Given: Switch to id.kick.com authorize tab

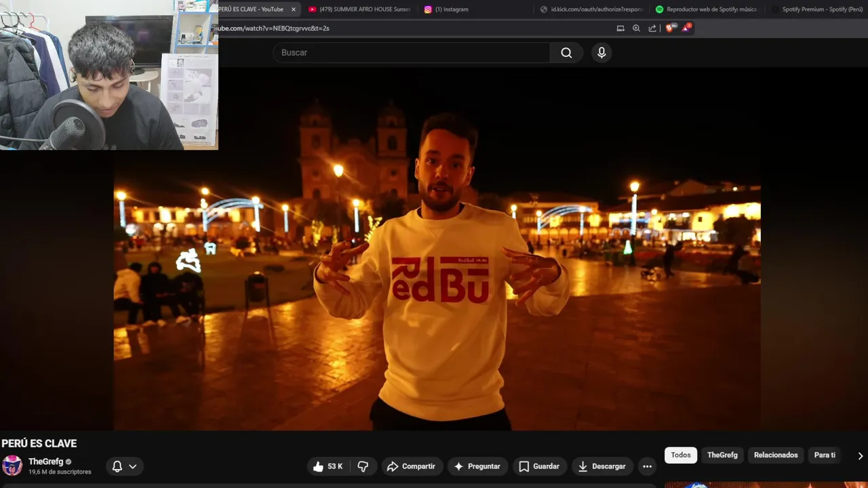Looking at the screenshot, I should 591,9.
